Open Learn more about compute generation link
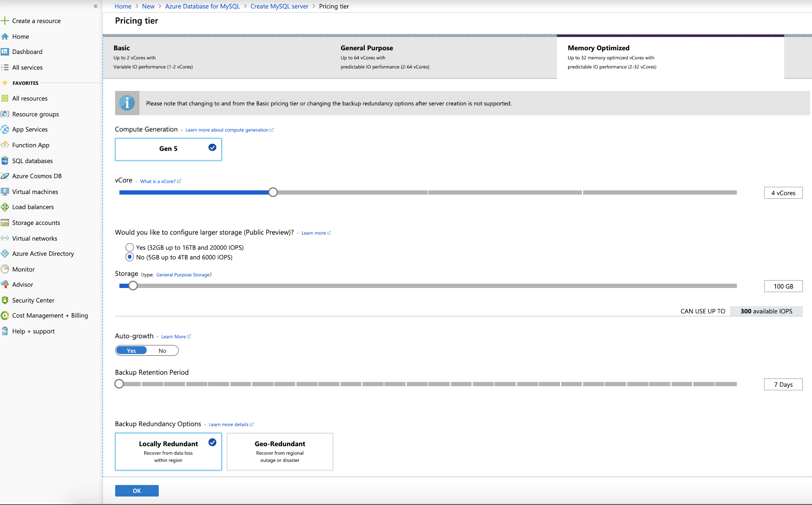This screenshot has width=812, height=505. tap(229, 130)
